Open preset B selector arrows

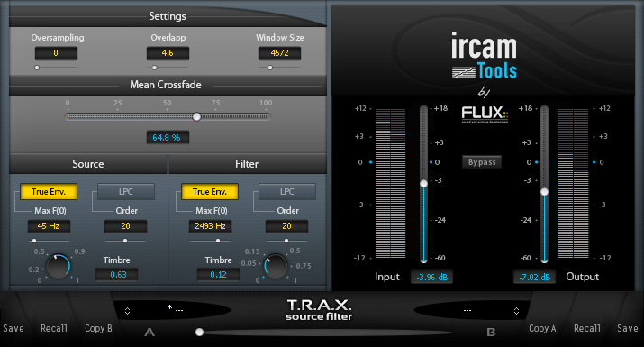click(x=516, y=311)
